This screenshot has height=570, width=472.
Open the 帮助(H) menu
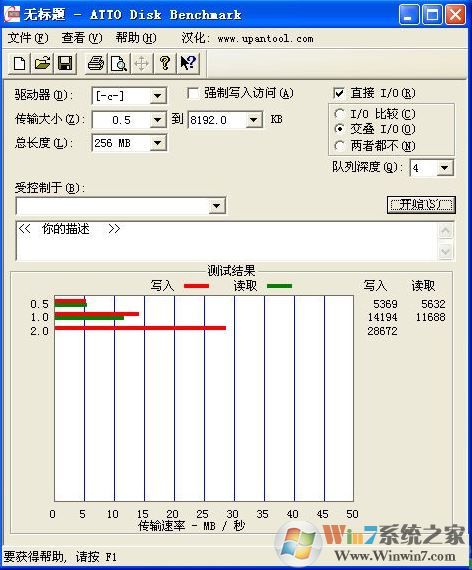tap(136, 38)
